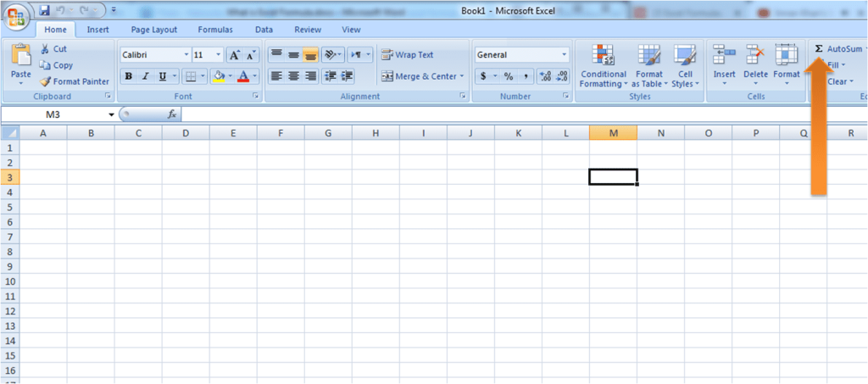The width and height of the screenshot is (868, 384).
Task: Switch to the Review tab
Action: click(308, 30)
